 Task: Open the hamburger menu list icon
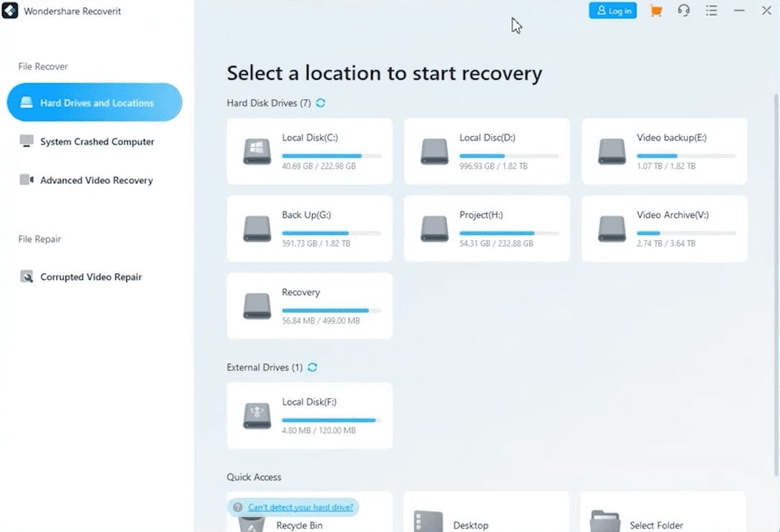click(712, 11)
